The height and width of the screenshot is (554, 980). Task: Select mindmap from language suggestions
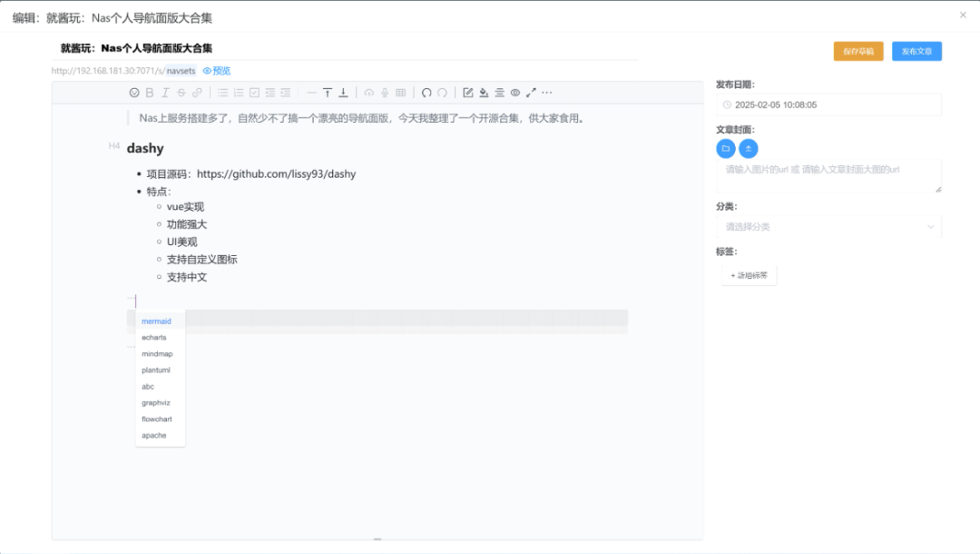coord(160,354)
